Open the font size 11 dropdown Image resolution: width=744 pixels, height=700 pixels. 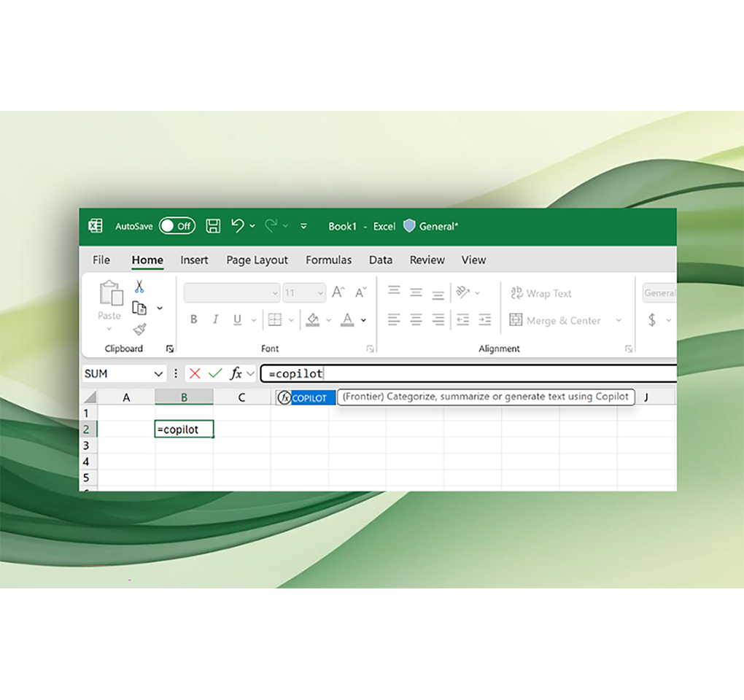(x=320, y=294)
